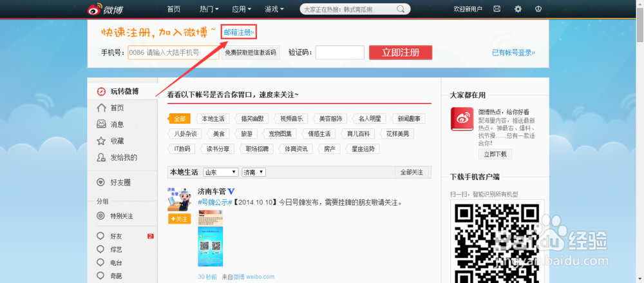
Task: Click the crown icon in header
Action: tap(538, 8)
